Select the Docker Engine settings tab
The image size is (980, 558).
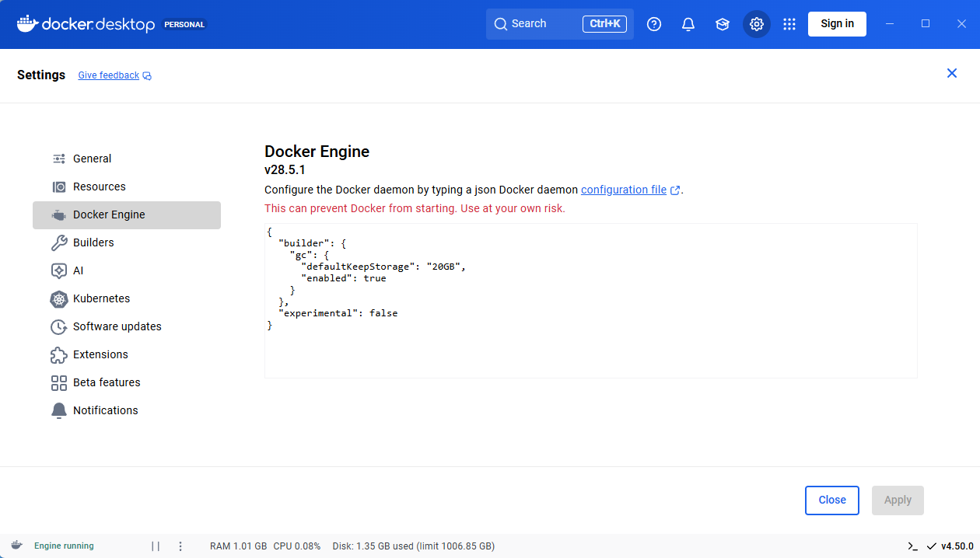tap(127, 214)
